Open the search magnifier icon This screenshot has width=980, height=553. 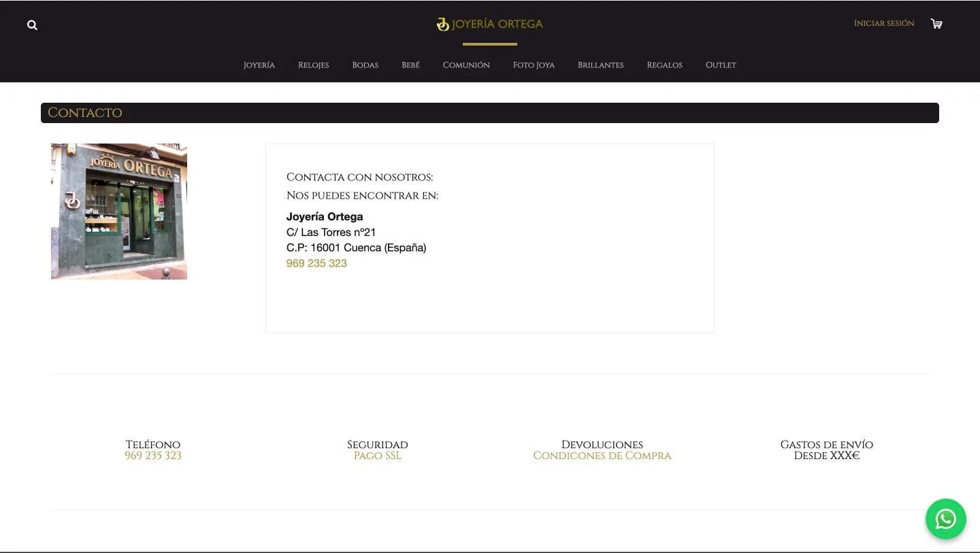32,25
